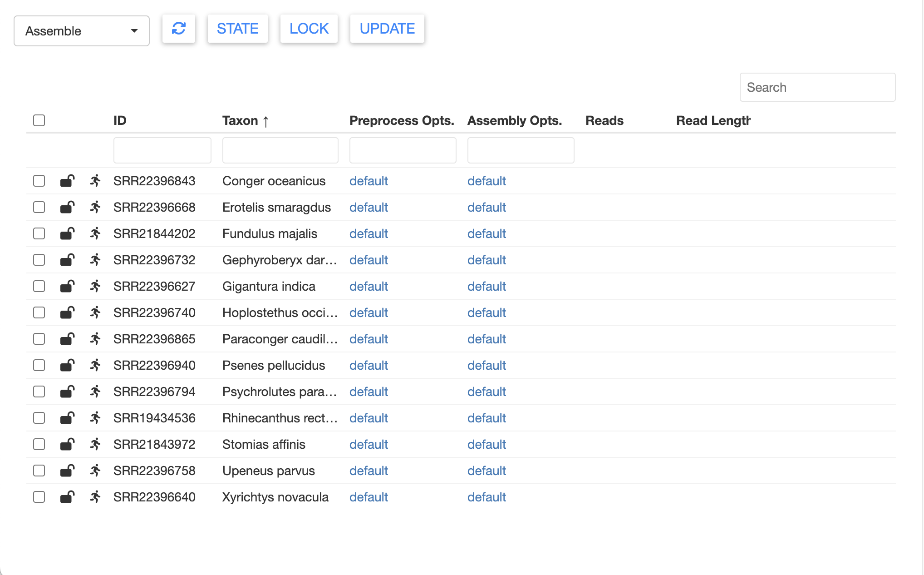Check the box for SRR22396668 row
The width and height of the screenshot is (924, 575).
39,207
